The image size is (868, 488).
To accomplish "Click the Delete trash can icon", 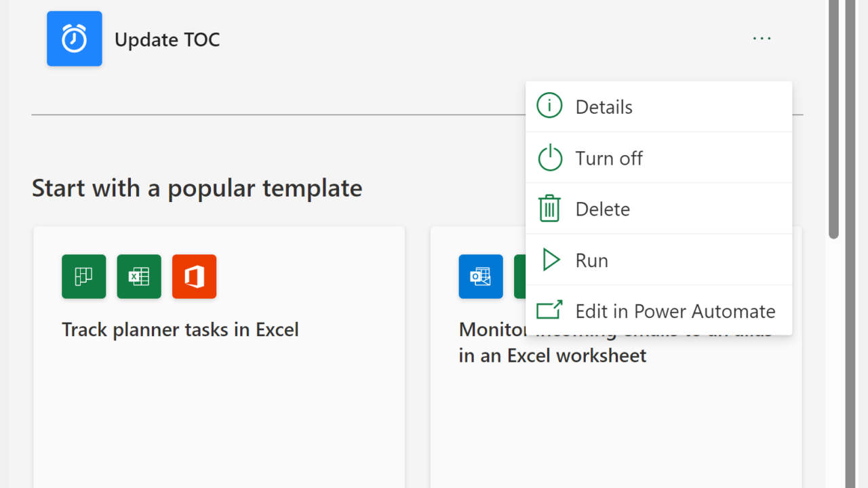I will click(549, 209).
